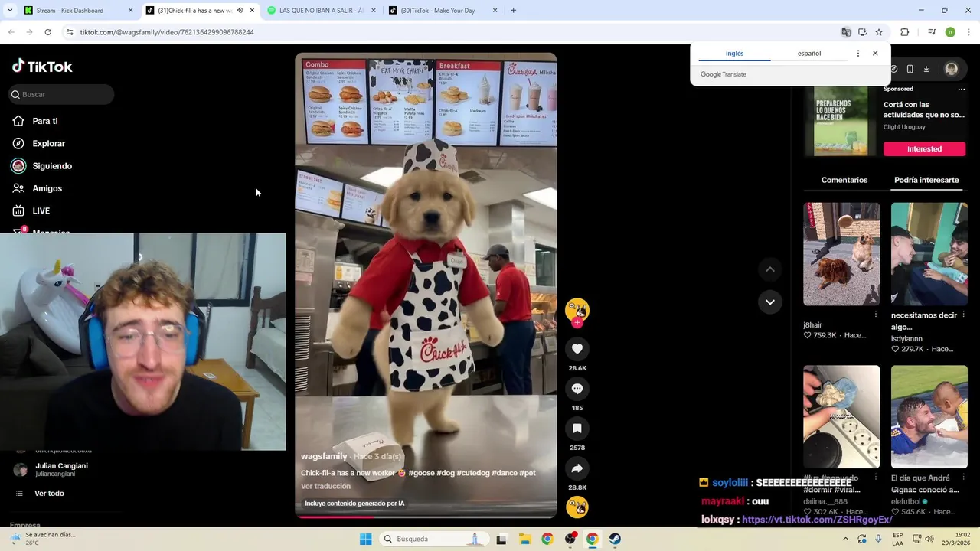Open isdylannn video thumbnail

(x=929, y=254)
